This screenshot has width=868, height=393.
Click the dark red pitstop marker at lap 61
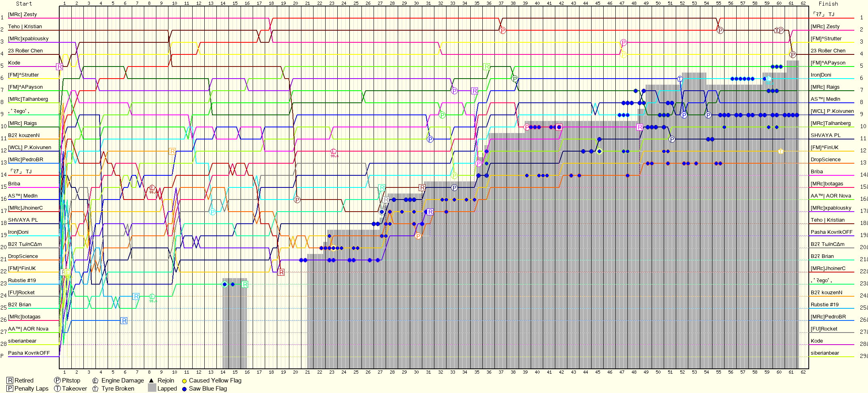pyautogui.click(x=793, y=54)
